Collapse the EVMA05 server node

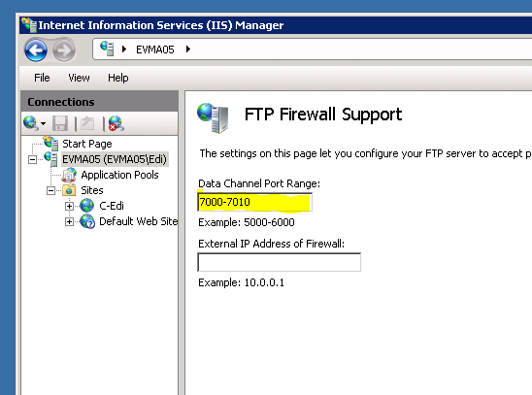click(32, 159)
